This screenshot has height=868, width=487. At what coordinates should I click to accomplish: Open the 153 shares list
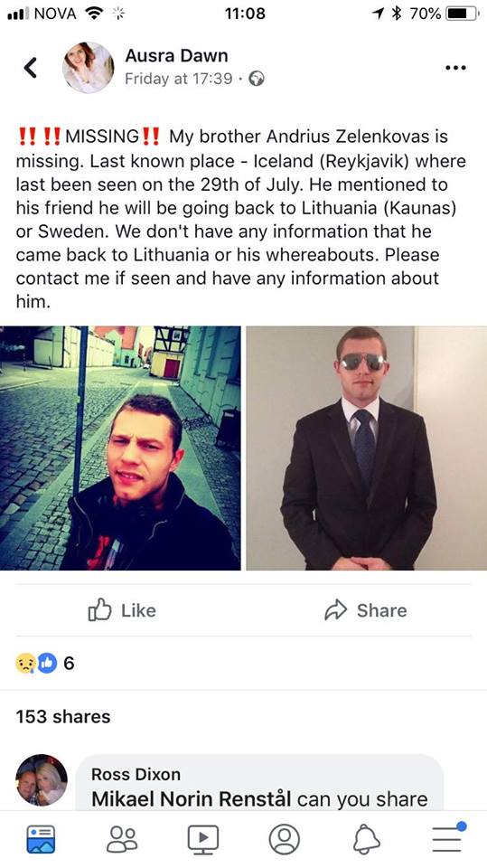click(63, 716)
